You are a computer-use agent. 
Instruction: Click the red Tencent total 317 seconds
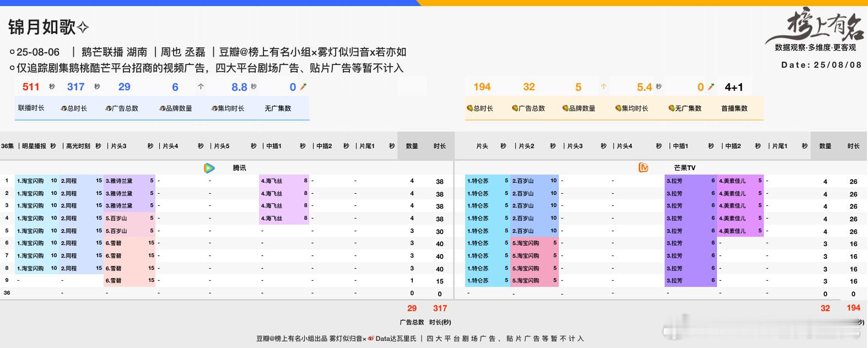coord(440,308)
